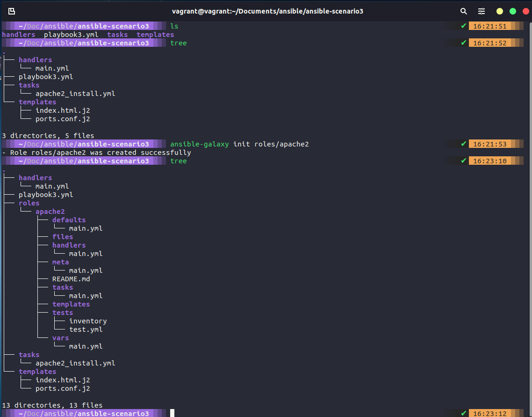Open the Tilix preferences sliders icon
Viewport: 532px width, 417px height.
pos(482,11)
